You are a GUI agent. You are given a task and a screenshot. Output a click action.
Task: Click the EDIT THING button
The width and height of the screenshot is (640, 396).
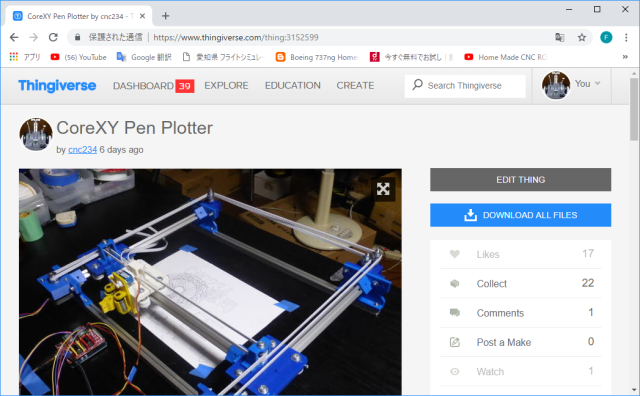pyautogui.click(x=520, y=180)
